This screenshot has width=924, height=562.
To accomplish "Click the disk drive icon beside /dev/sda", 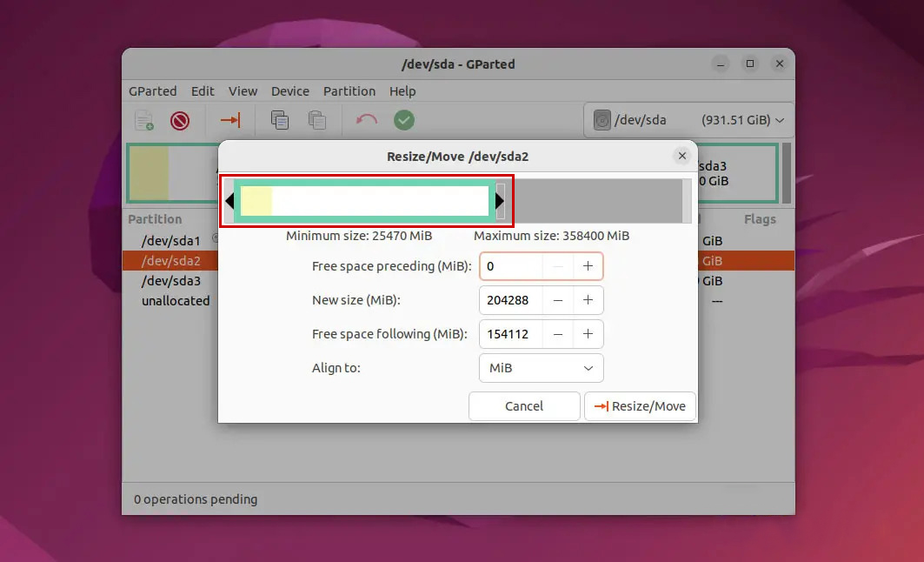I will click(602, 120).
